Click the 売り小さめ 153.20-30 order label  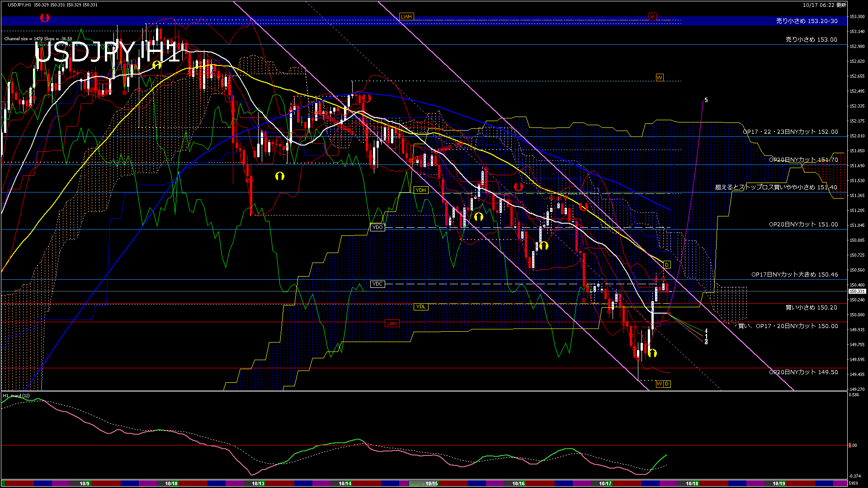coord(807,21)
